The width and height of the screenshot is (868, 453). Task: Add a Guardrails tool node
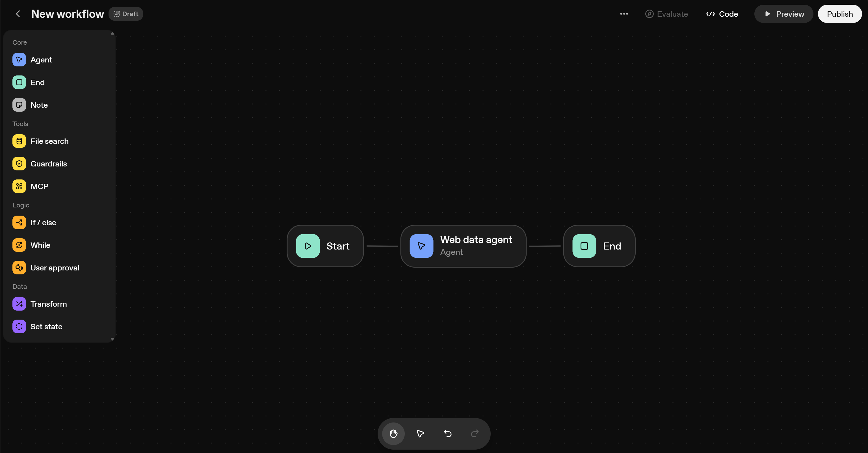(49, 164)
